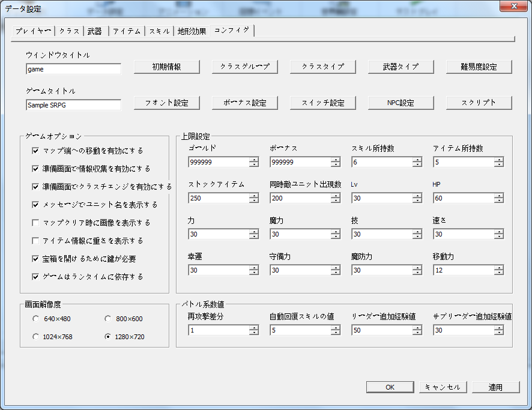Toggle 準備画面でクラスチェンジを有効にする checkbox
Viewport: 532px width, 410px height.
(x=35, y=187)
